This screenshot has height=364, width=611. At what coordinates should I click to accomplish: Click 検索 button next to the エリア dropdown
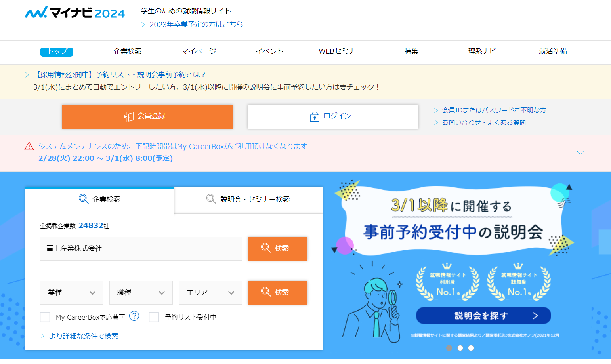[x=278, y=293]
